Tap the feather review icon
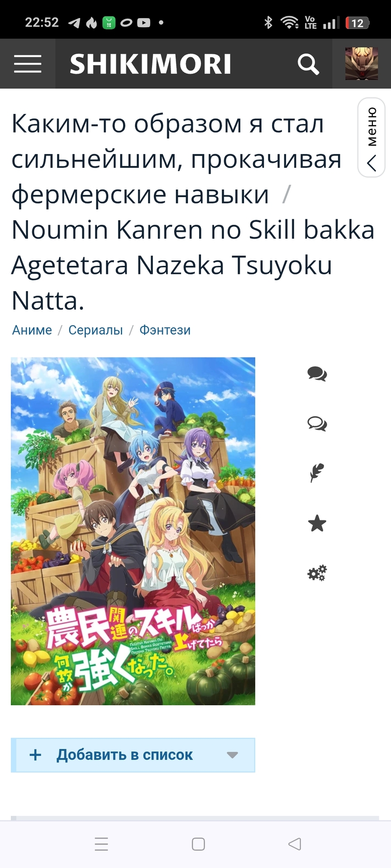The width and height of the screenshot is (391, 868). tap(317, 473)
